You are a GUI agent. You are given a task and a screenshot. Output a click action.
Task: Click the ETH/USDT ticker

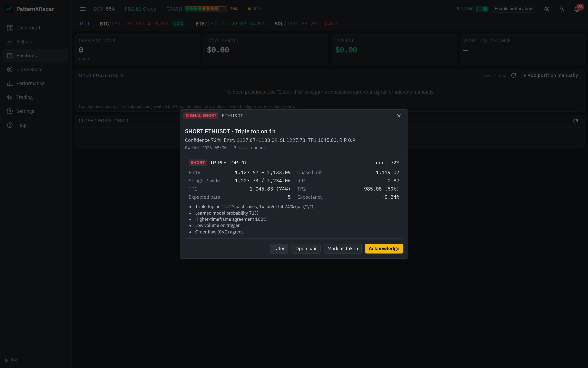(230, 24)
